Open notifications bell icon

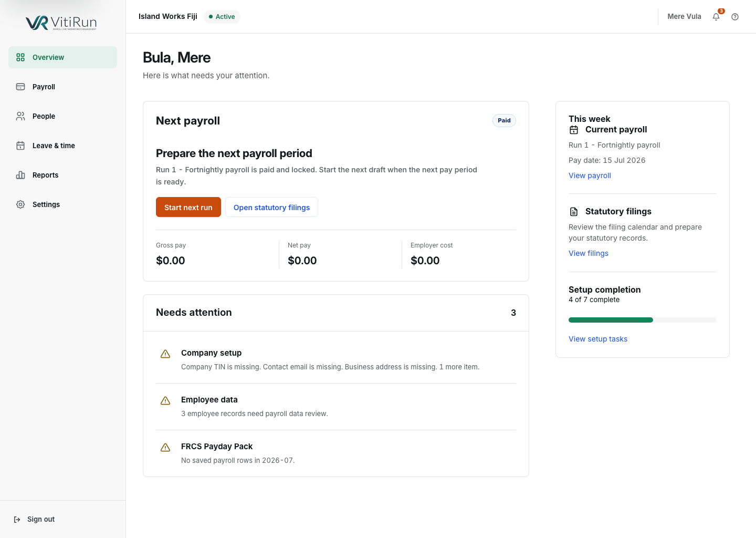716,17
